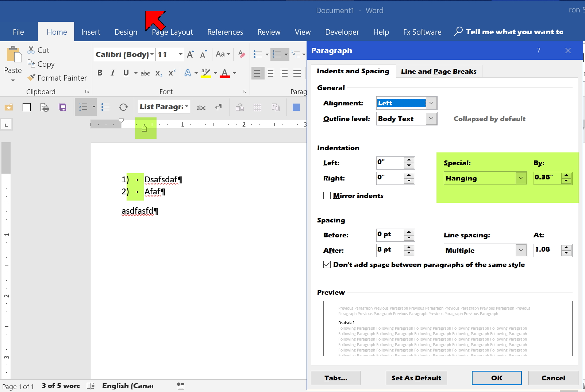Uncheck Don't add space between same style paragraphs
The height and width of the screenshot is (392, 585).
pos(327,264)
